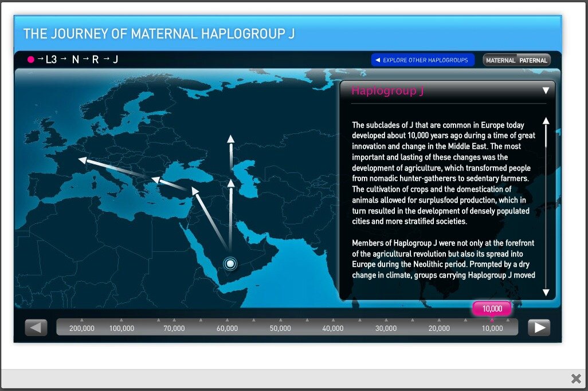
Task: Switch to the Maternal view
Action: (500, 60)
